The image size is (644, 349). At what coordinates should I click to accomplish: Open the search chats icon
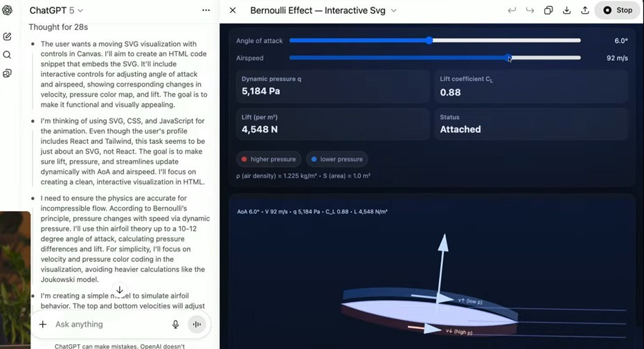click(x=7, y=55)
